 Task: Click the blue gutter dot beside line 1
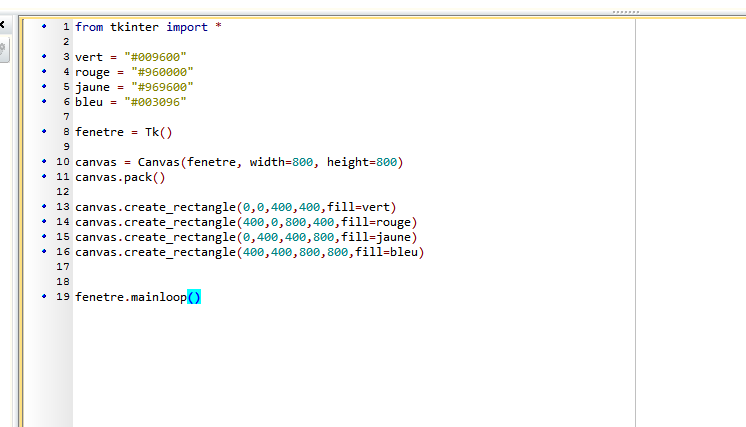pyautogui.click(x=44, y=26)
